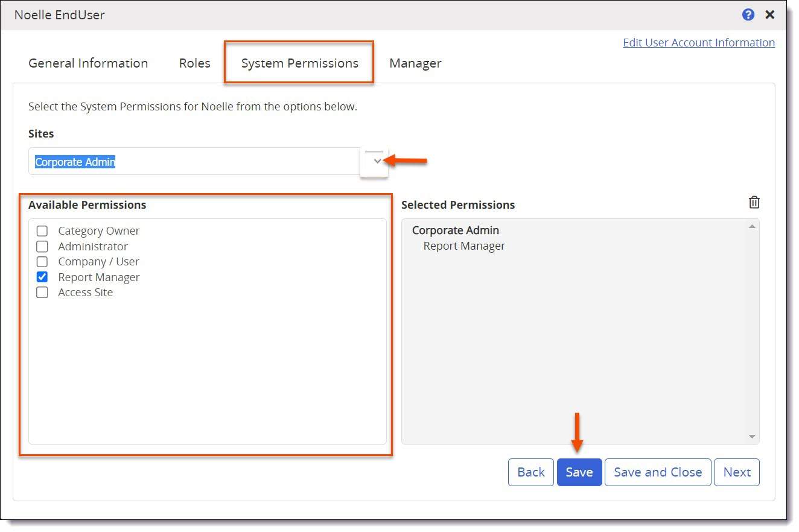Click the scrollbar down arrow in Selected Permissions

(x=751, y=435)
